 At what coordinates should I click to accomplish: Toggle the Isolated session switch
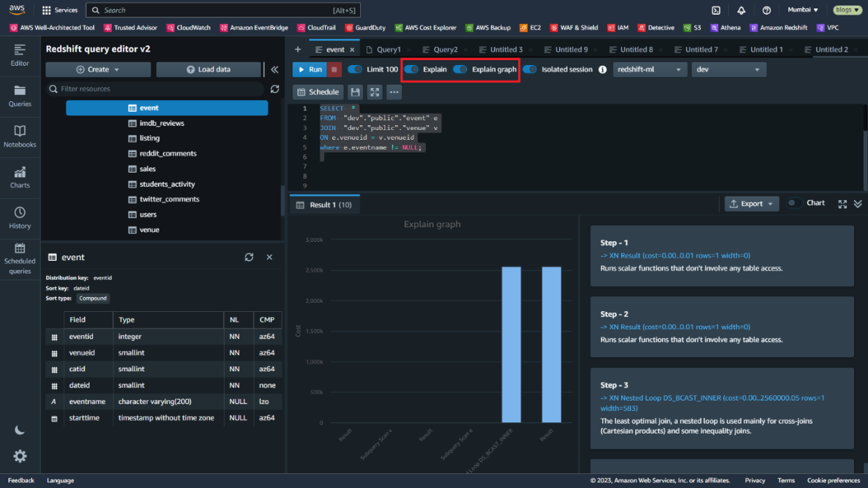[x=530, y=69]
